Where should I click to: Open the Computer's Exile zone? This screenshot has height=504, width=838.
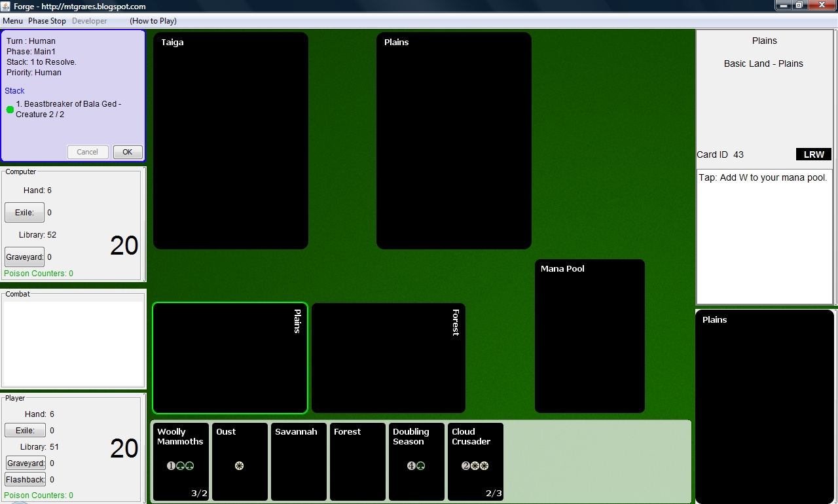[x=24, y=213]
